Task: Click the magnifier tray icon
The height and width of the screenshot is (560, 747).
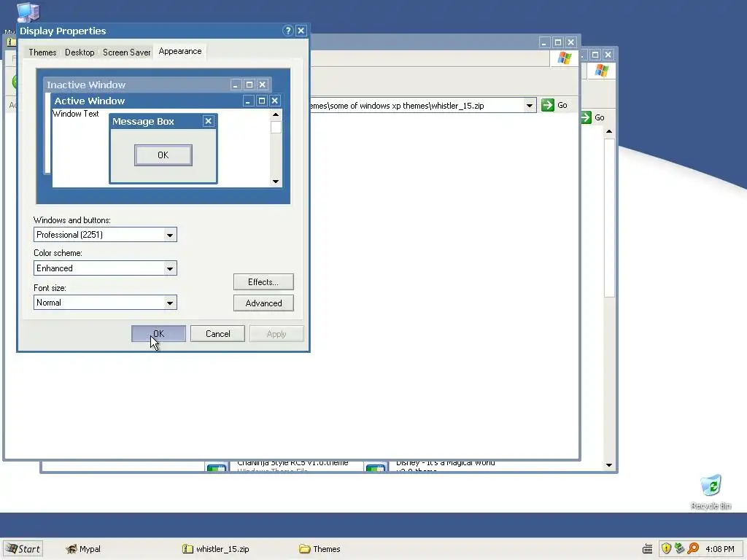Action: pos(693,548)
